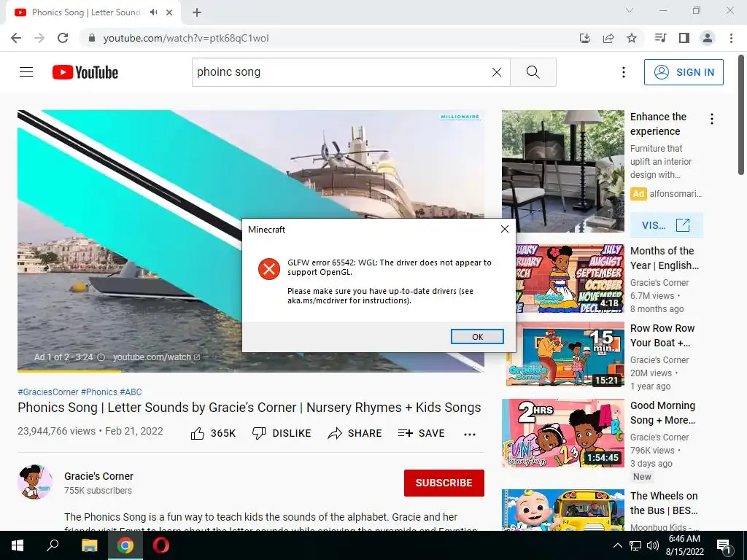The height and width of the screenshot is (560, 747).
Task: Open Windows taskbar search
Action: [x=53, y=545]
